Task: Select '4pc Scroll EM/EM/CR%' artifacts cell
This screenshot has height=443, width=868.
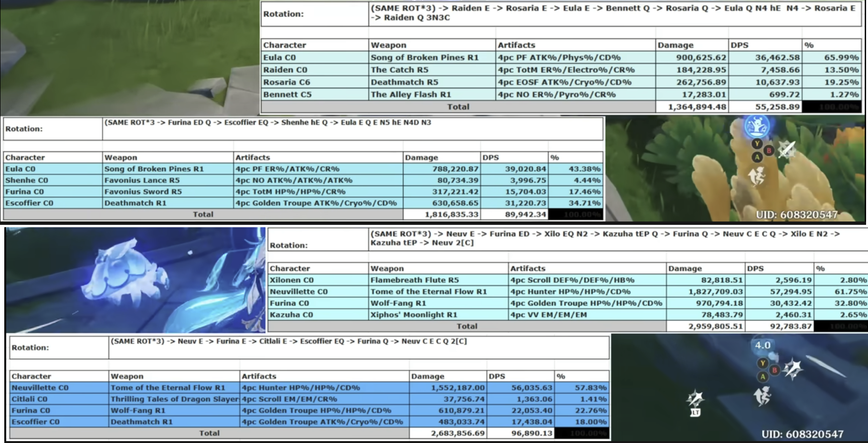Action: pos(325,399)
